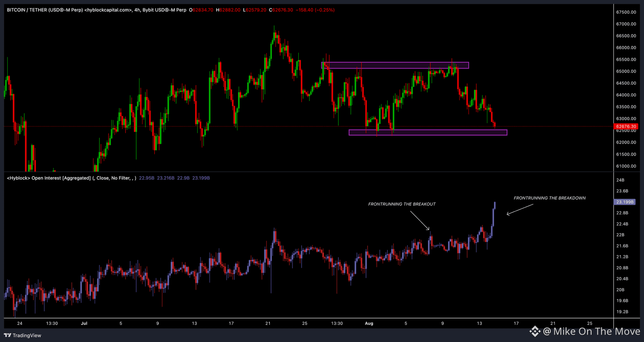Viewport: 644px width, 342px height.
Task: Click the 66500.00 price axis label
Action: 626,36
